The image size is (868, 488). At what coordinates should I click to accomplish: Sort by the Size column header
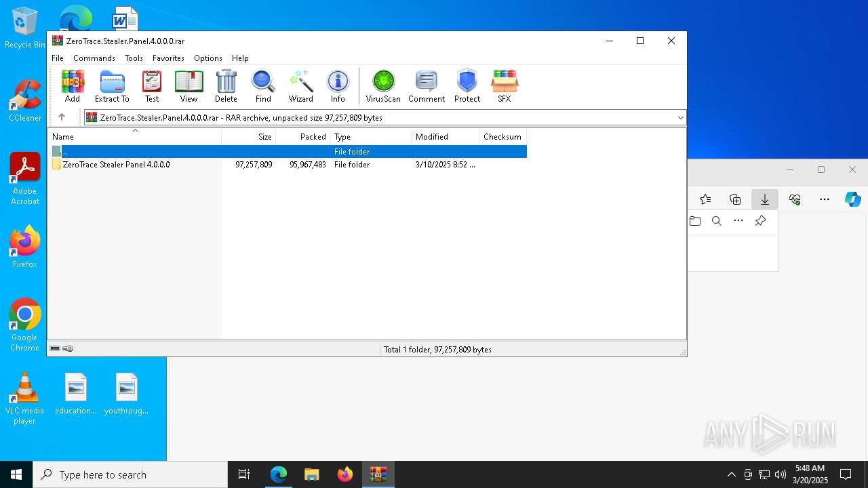(249, 137)
